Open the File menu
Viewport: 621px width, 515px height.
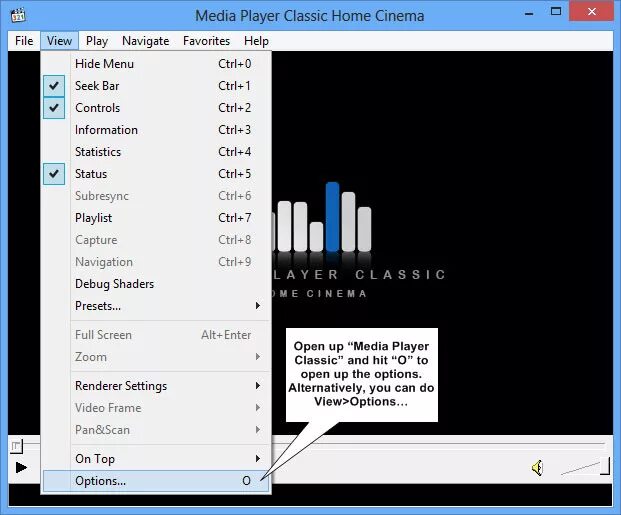[x=24, y=41]
